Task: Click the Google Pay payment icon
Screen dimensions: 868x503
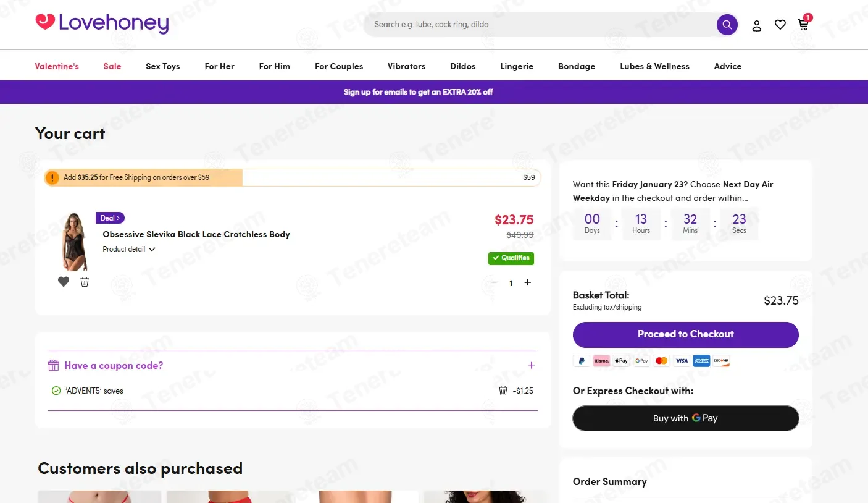Action: [x=641, y=361]
